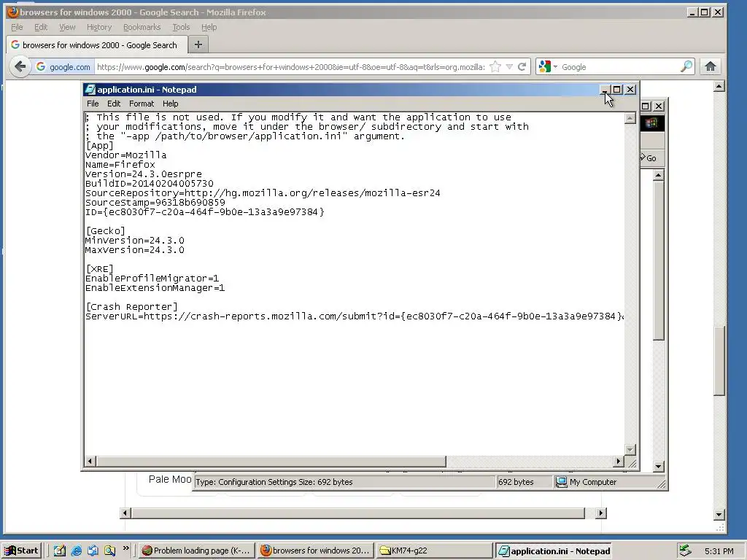747x560 pixels.
Task: Maximize the Notepad window
Action: tap(617, 90)
